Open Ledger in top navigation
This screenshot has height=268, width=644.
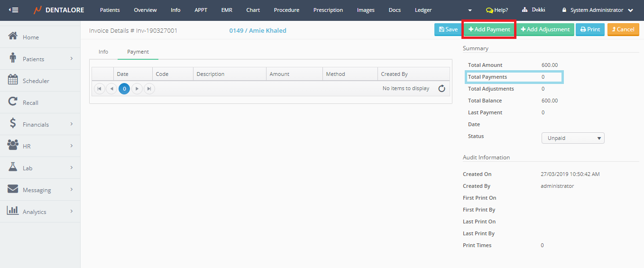coord(423,10)
